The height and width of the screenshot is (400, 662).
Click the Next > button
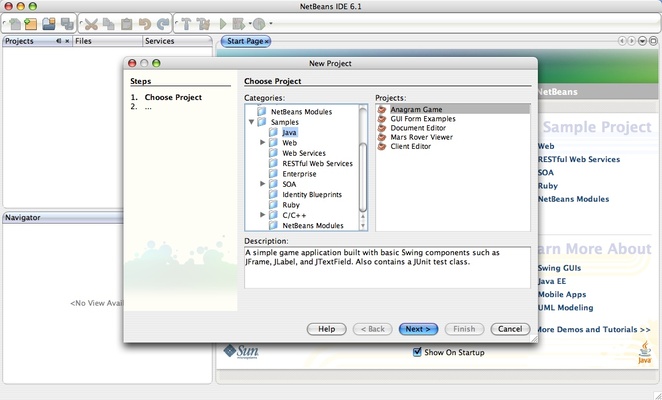pos(418,329)
